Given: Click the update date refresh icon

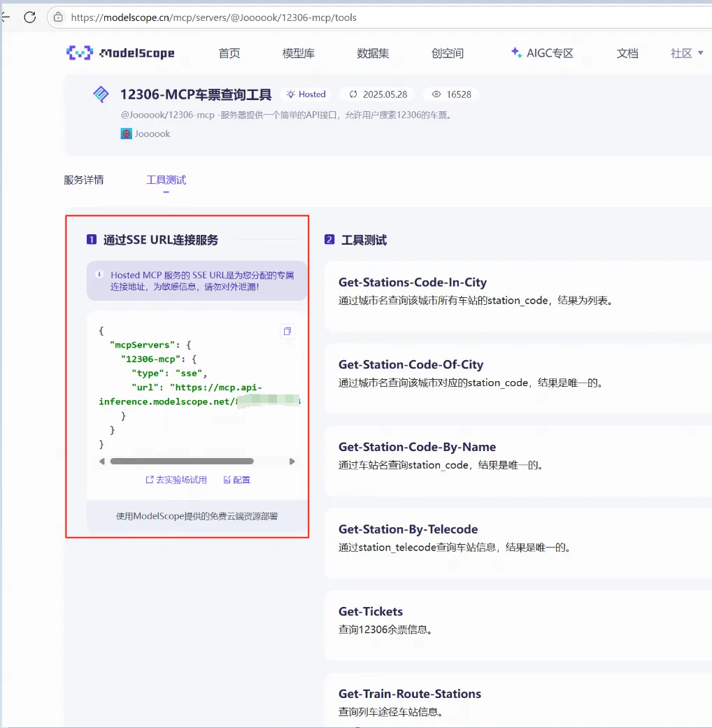Looking at the screenshot, I should tap(353, 94).
